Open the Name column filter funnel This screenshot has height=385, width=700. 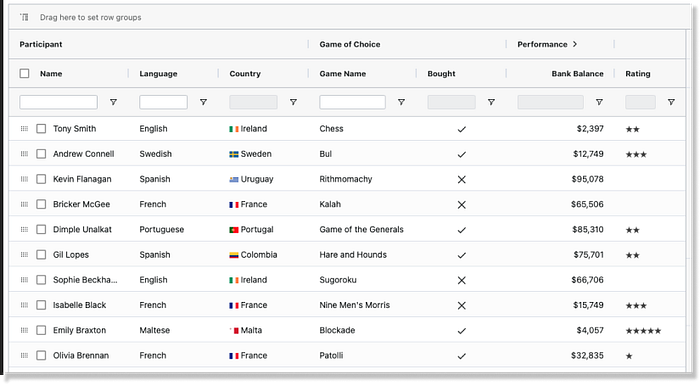(113, 102)
